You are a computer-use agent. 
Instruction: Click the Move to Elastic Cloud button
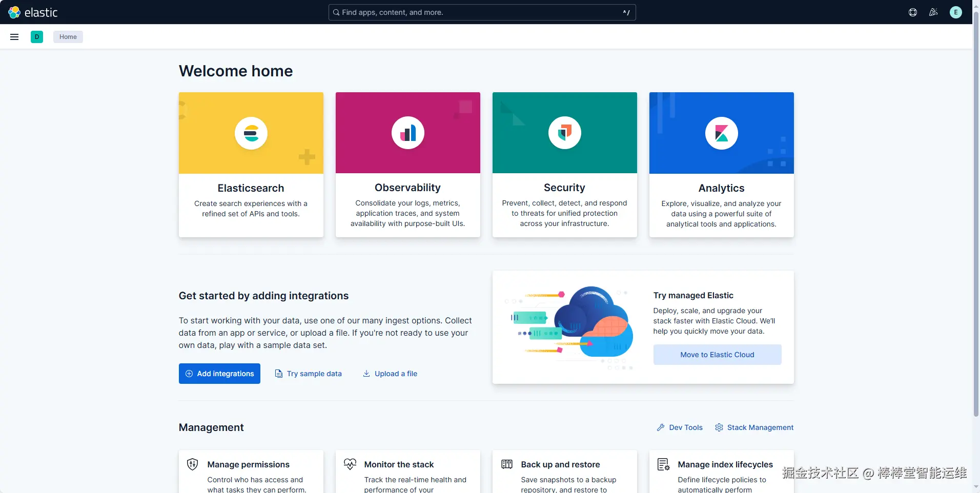pyautogui.click(x=717, y=355)
